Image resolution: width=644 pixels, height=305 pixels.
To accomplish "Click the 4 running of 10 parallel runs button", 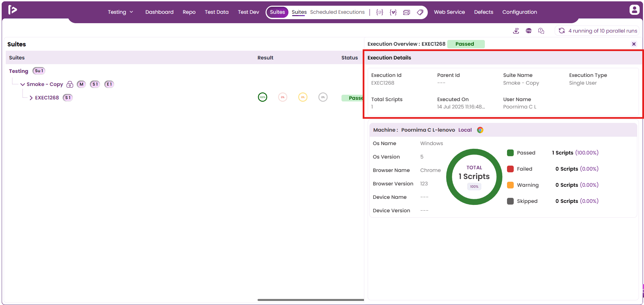I will [597, 31].
